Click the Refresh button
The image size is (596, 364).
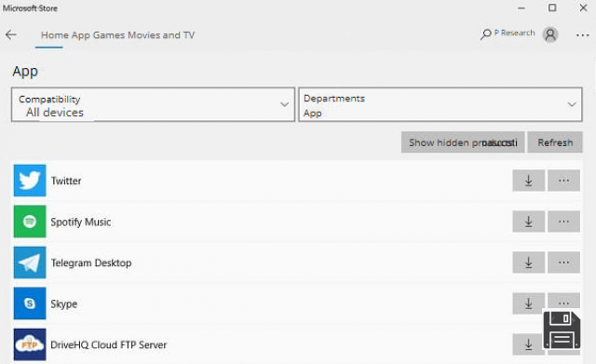pyautogui.click(x=555, y=142)
